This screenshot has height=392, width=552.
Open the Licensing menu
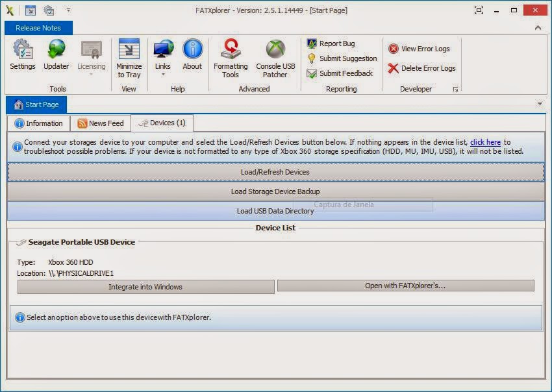(x=91, y=57)
